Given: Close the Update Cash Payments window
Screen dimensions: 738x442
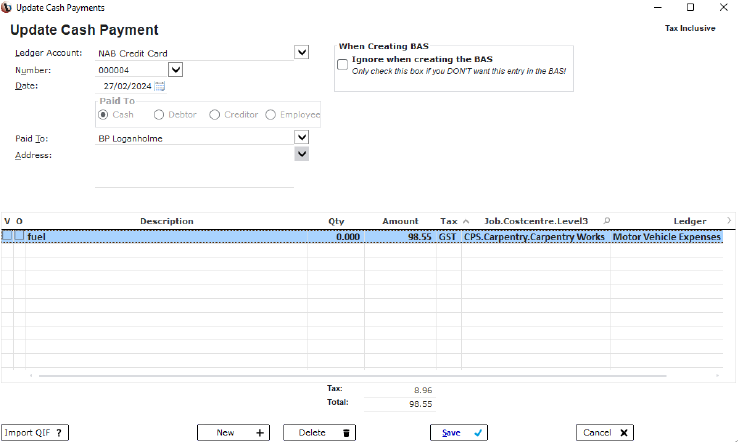Looking at the screenshot, I should [723, 7].
